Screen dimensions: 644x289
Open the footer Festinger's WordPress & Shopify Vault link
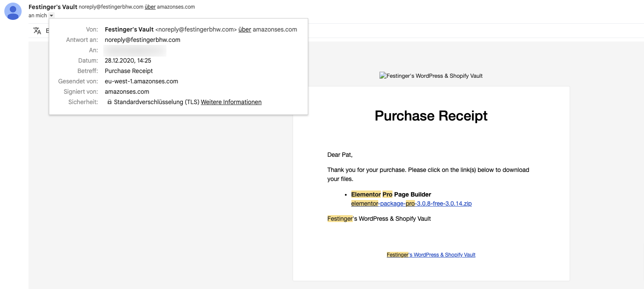(431, 255)
